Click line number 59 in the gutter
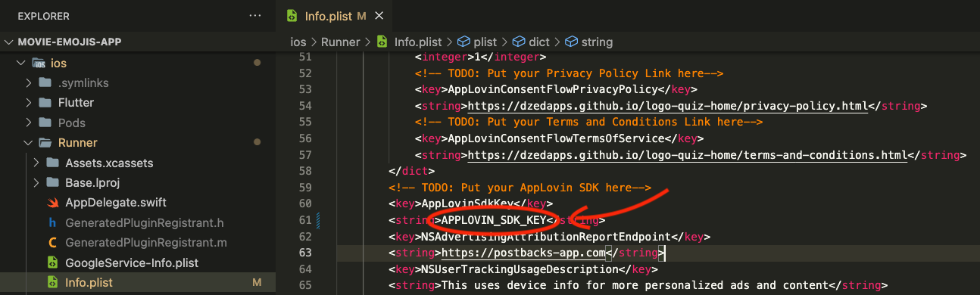This screenshot has width=980, height=295. 305,187
